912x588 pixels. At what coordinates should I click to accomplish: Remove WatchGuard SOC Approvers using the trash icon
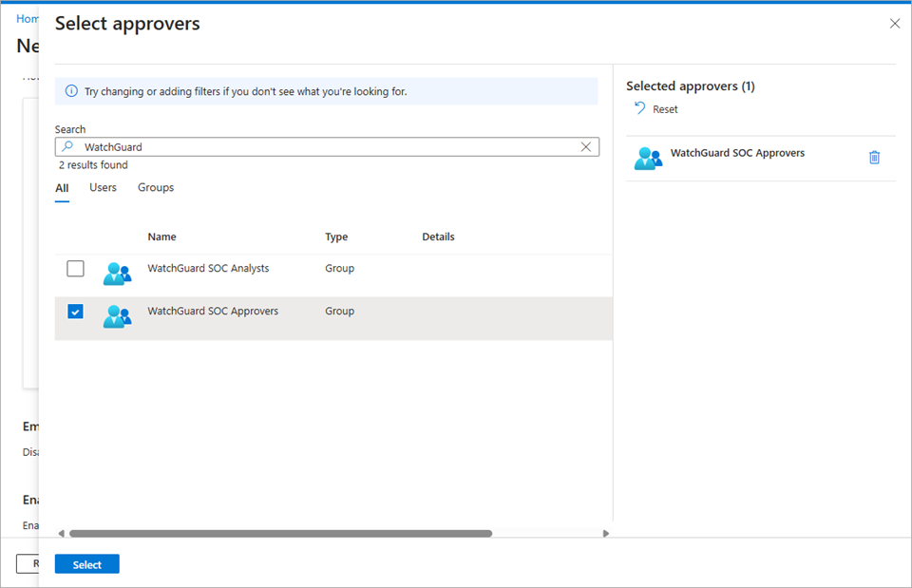(x=874, y=158)
